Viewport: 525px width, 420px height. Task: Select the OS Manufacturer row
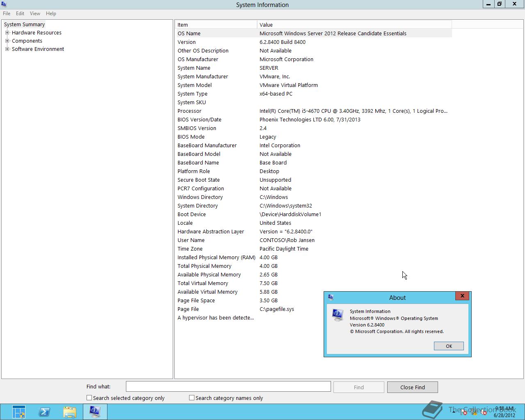[x=314, y=59]
